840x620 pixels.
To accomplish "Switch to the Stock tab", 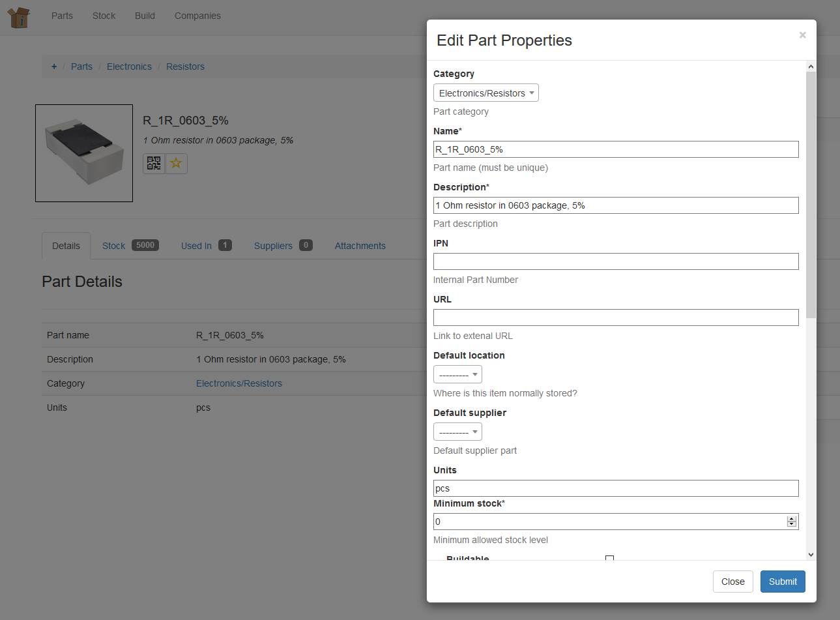I will pos(130,246).
